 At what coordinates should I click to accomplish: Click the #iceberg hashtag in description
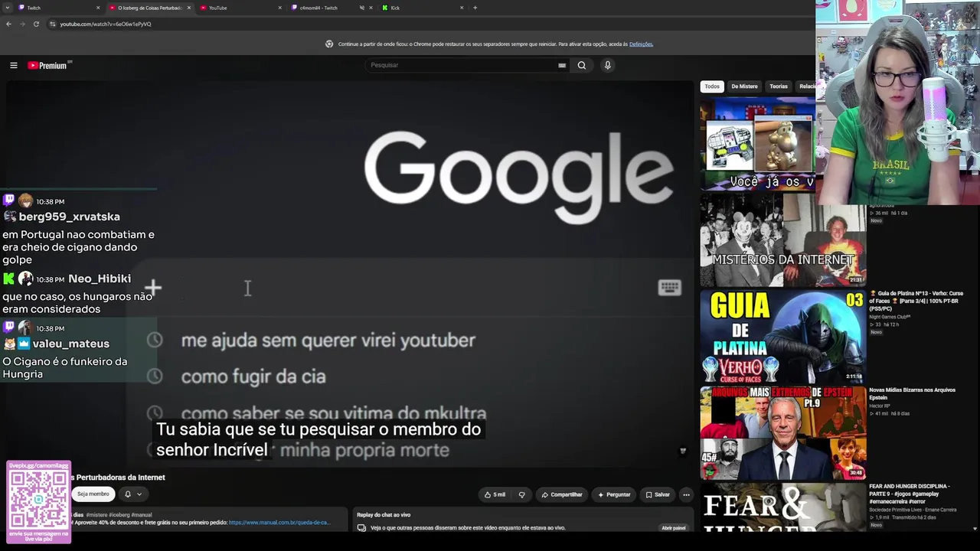tap(119, 515)
